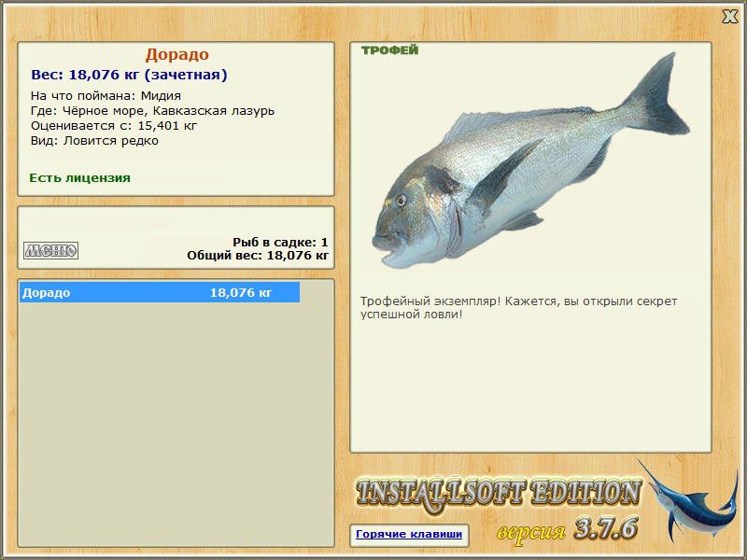Click the location Чёрное море, Кавказская лазурь
The image size is (747, 560).
(x=169, y=111)
